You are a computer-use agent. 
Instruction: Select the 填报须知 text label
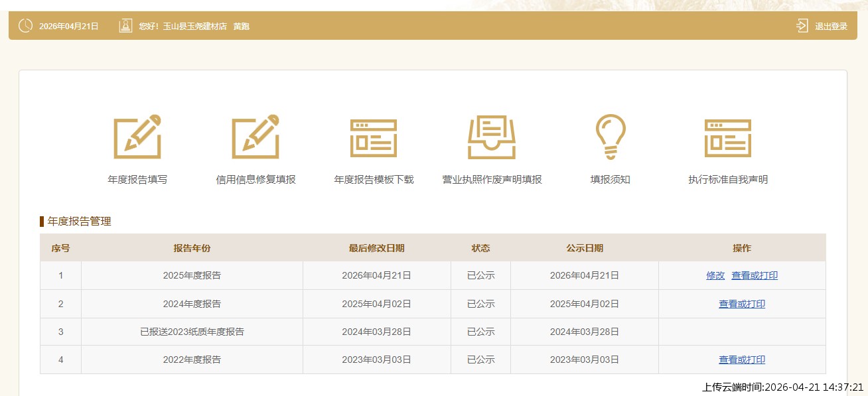tap(610, 180)
